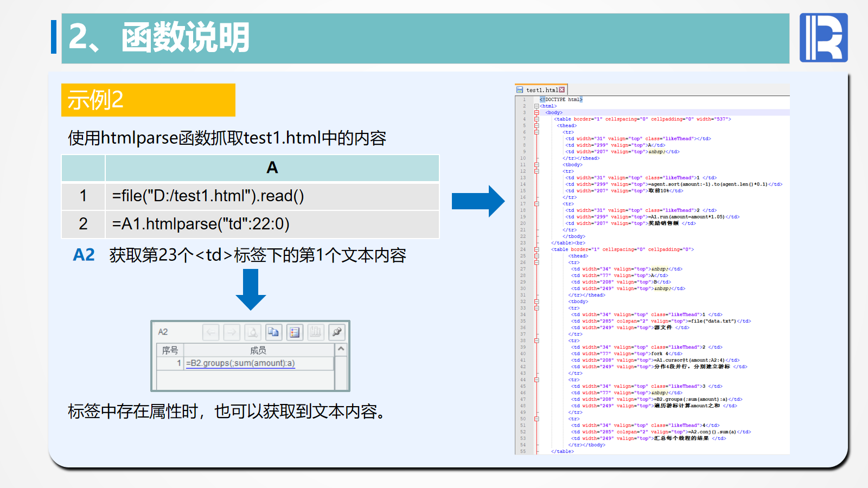Select the test1.html tab
The height and width of the screenshot is (488, 868).
click(x=541, y=90)
